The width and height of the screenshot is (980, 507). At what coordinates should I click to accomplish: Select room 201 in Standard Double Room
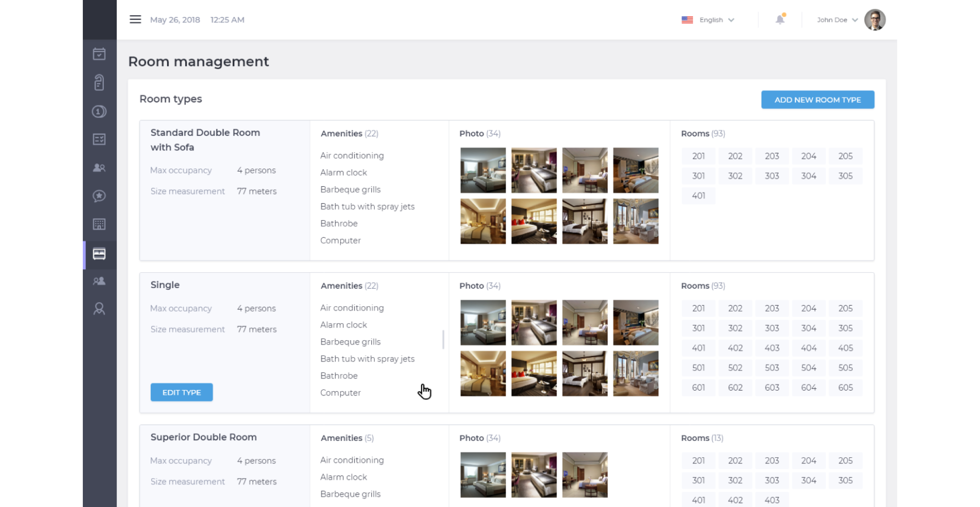coord(698,156)
